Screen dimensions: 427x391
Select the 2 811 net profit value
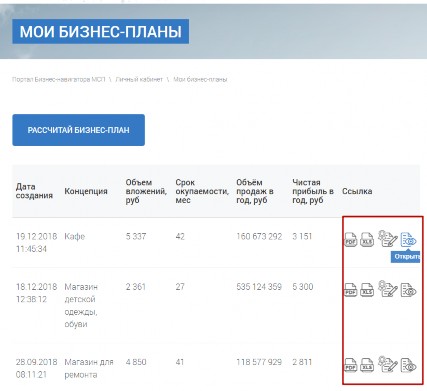[302, 362]
